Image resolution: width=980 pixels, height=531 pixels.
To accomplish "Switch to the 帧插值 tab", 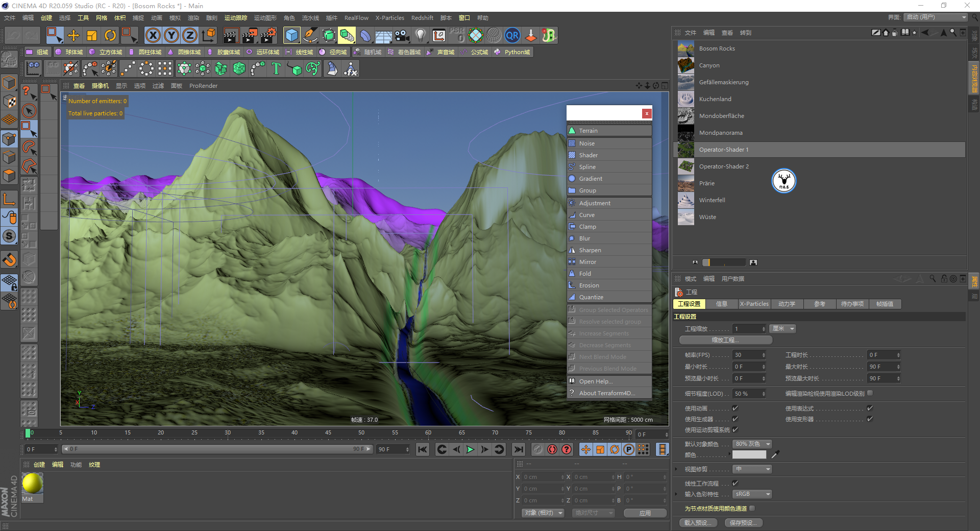I will [x=885, y=304].
